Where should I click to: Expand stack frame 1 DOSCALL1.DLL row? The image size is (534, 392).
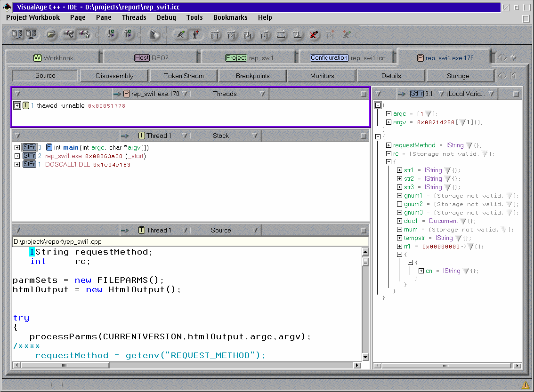(x=17, y=164)
